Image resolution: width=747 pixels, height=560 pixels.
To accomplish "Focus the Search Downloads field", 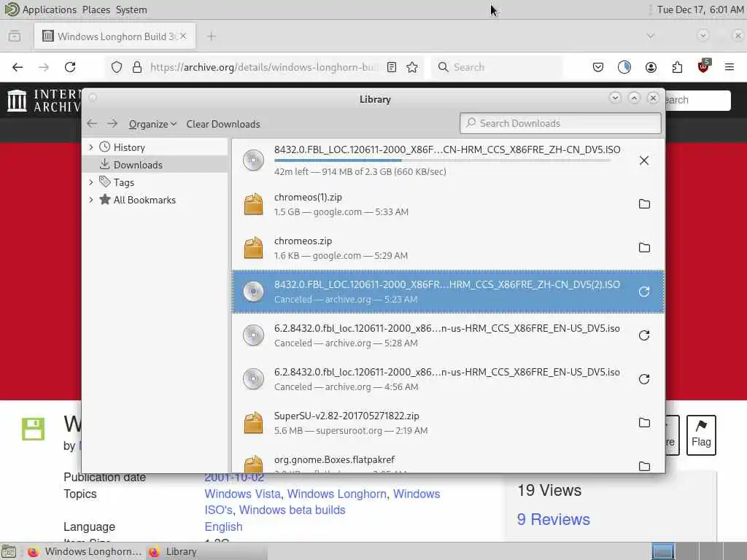I will (560, 123).
